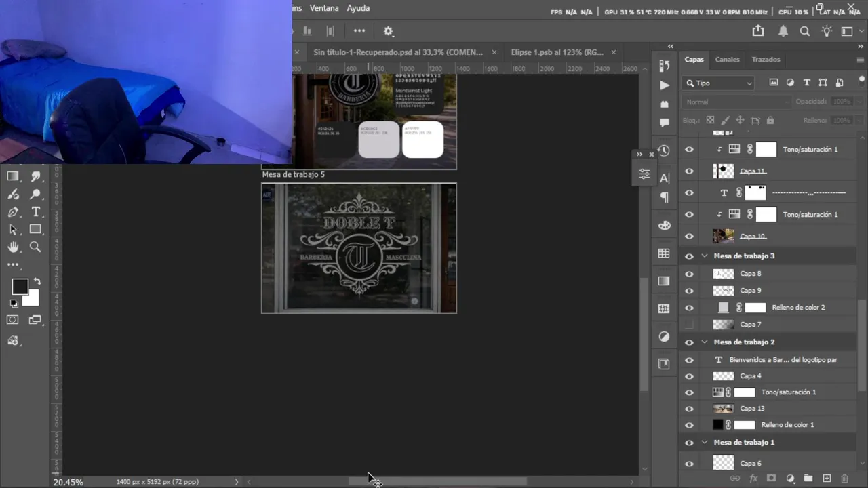The image size is (868, 488).
Task: Open the Ayuda menu
Action: (358, 8)
